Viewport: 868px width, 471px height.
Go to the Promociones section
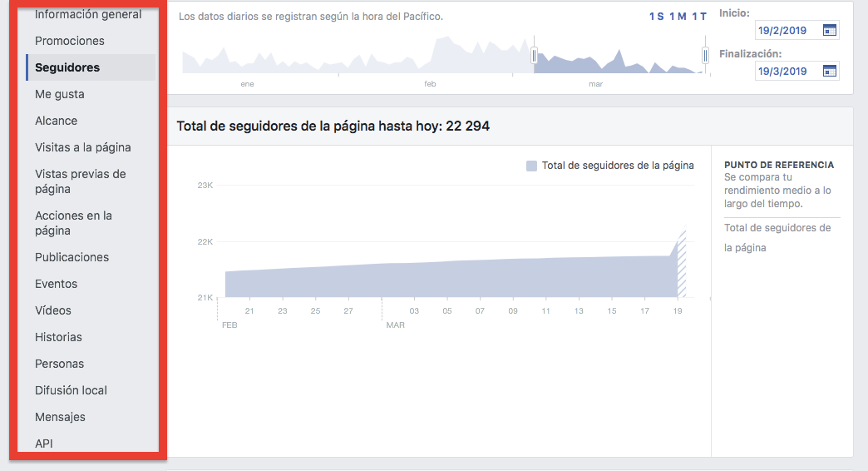(70, 41)
